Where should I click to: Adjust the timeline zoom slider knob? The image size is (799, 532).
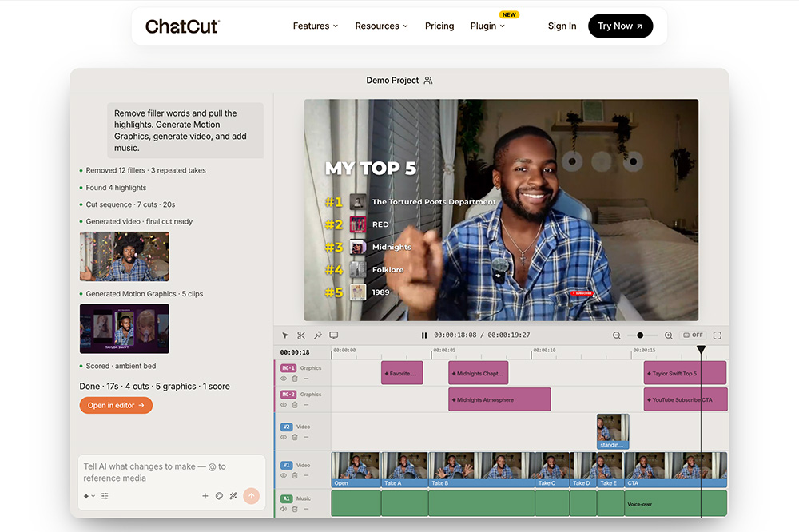click(x=640, y=335)
